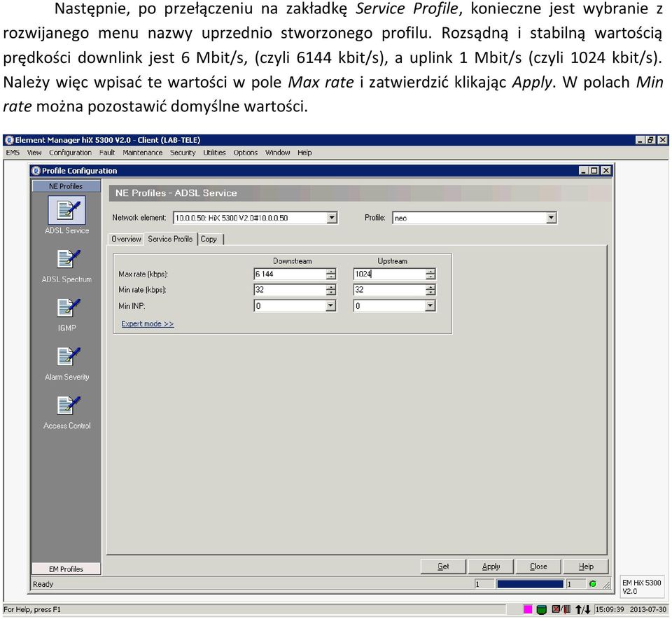Open the EMS menu

(x=13, y=153)
